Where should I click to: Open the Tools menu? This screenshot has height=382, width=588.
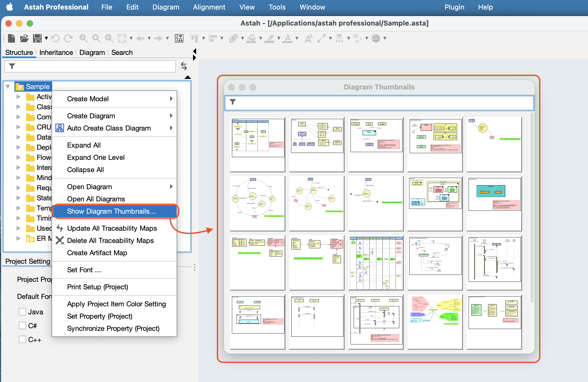coord(277,7)
